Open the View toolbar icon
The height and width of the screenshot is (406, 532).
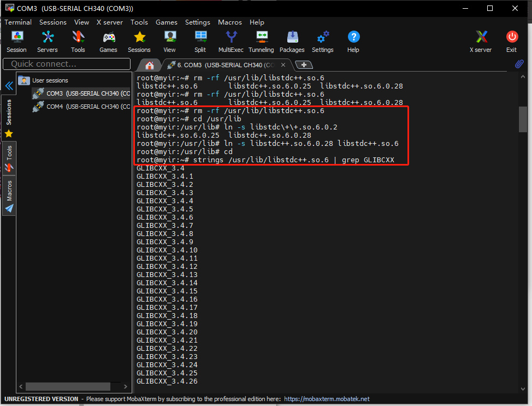click(170, 42)
